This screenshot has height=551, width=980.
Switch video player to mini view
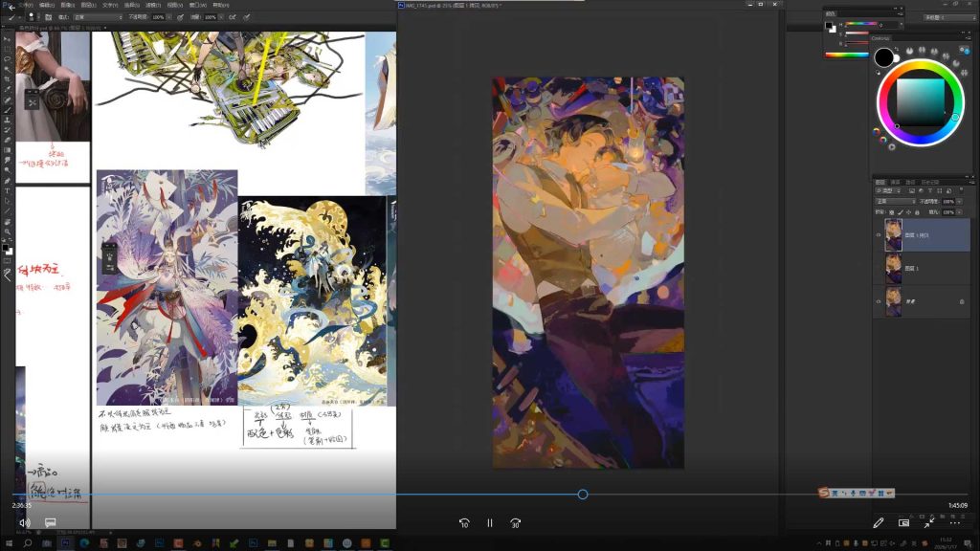(903, 523)
